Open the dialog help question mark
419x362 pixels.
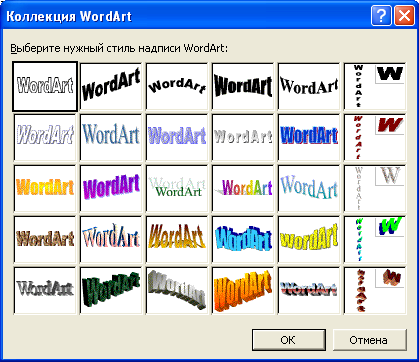coord(381,16)
